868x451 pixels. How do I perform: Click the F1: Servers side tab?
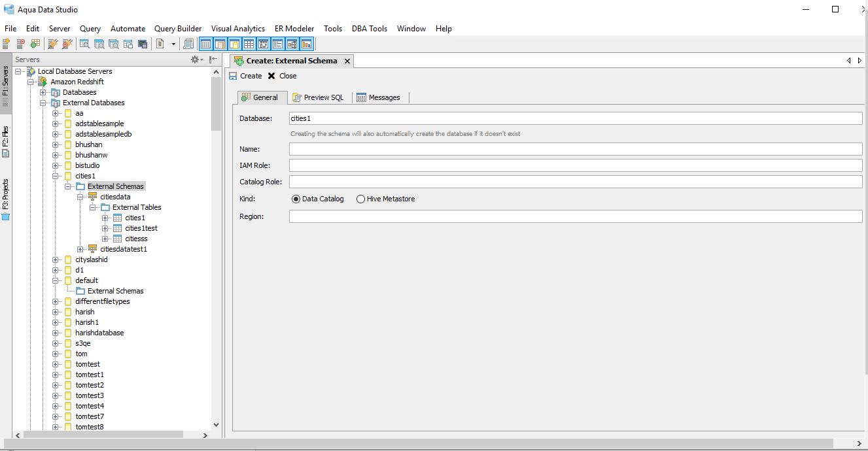[6, 85]
